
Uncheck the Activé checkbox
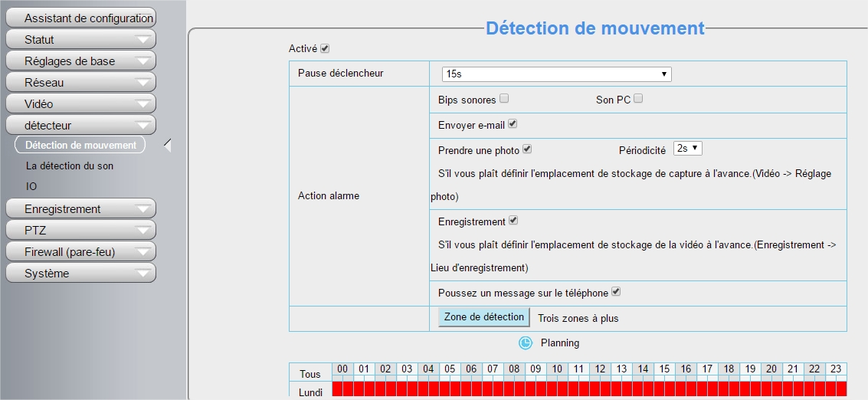[x=325, y=48]
